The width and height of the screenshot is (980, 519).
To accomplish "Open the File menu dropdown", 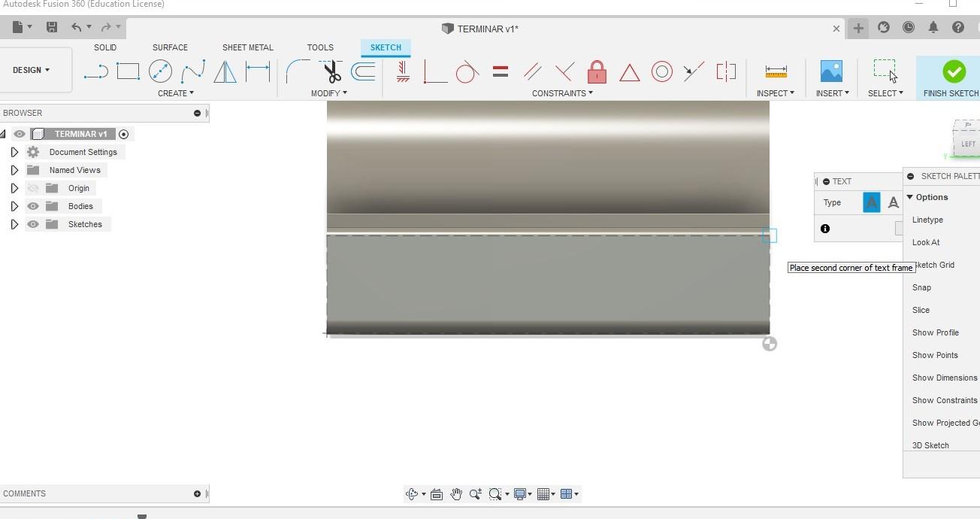I will [23, 27].
